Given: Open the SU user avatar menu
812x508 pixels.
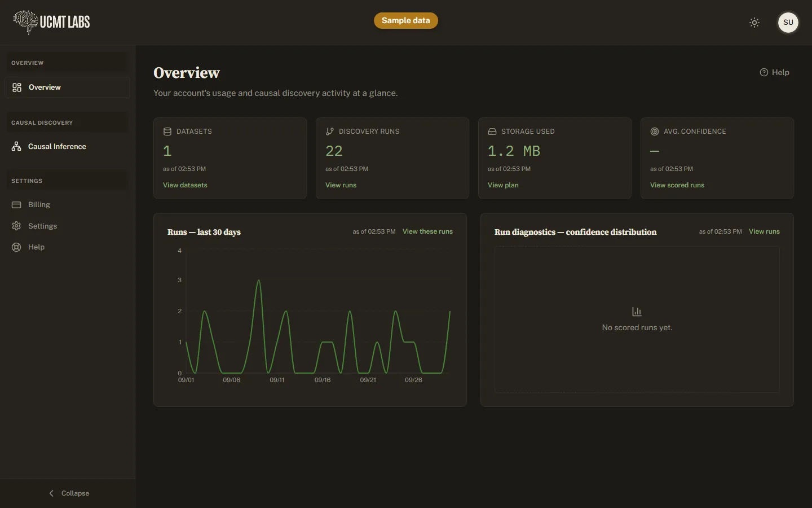Looking at the screenshot, I should pos(788,23).
